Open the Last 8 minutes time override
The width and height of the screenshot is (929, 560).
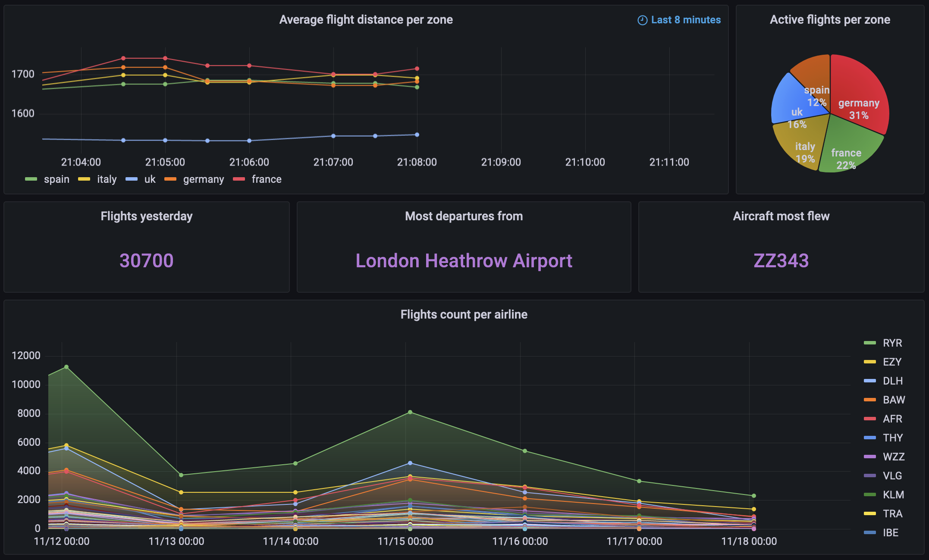point(685,20)
